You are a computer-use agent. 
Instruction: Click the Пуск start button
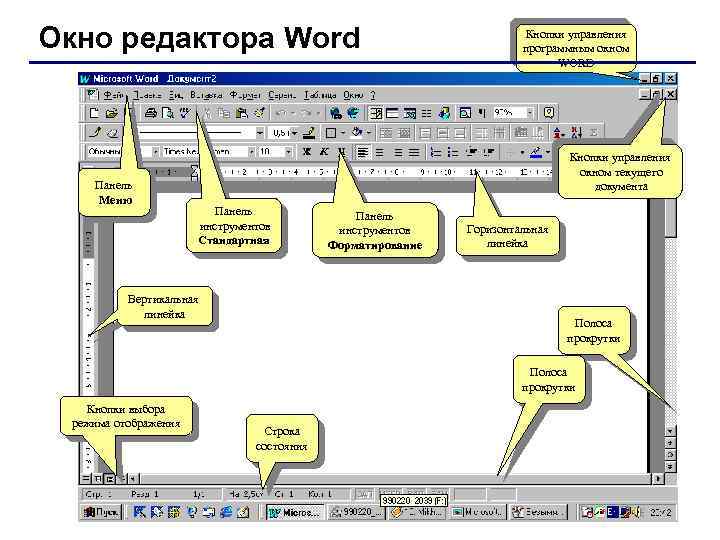[102, 512]
